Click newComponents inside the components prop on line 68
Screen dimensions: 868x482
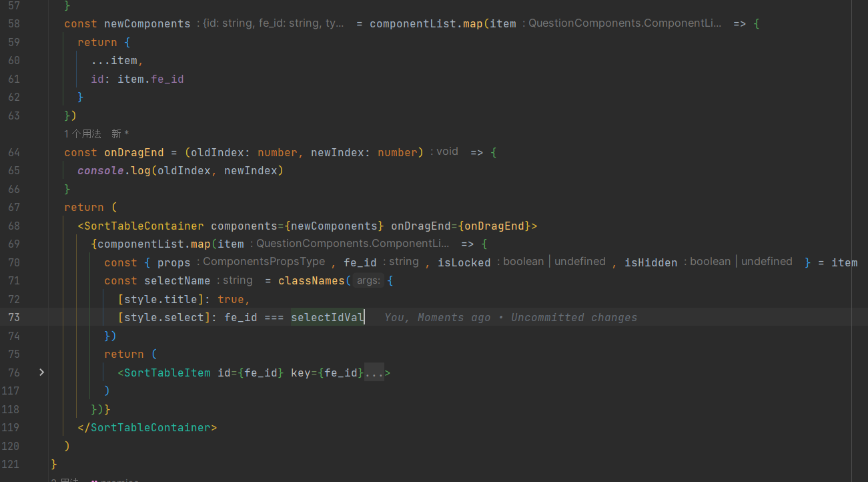click(x=334, y=226)
